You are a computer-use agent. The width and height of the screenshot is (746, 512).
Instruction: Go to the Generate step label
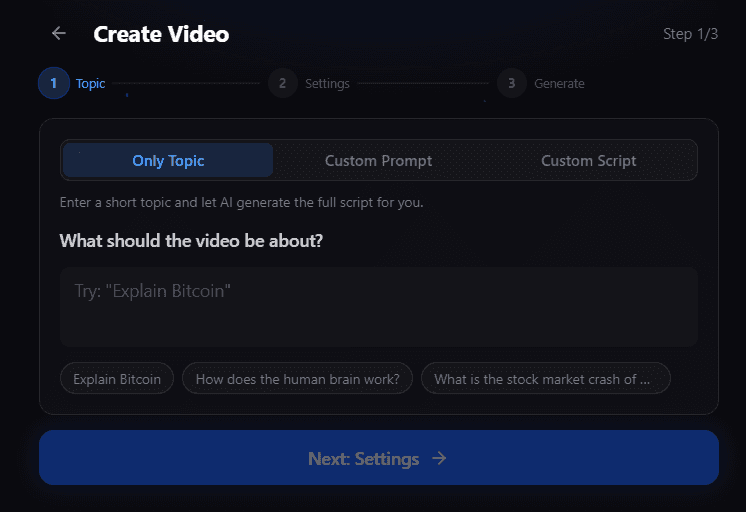559,83
